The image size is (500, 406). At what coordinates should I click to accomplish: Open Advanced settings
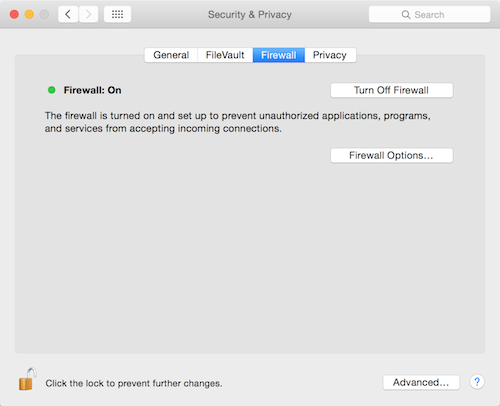(x=421, y=382)
